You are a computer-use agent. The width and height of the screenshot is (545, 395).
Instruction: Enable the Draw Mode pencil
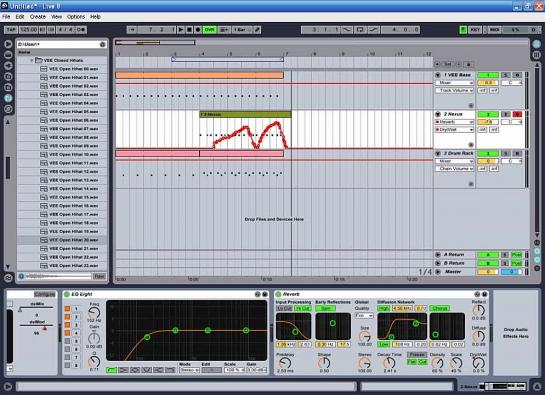tap(258, 30)
